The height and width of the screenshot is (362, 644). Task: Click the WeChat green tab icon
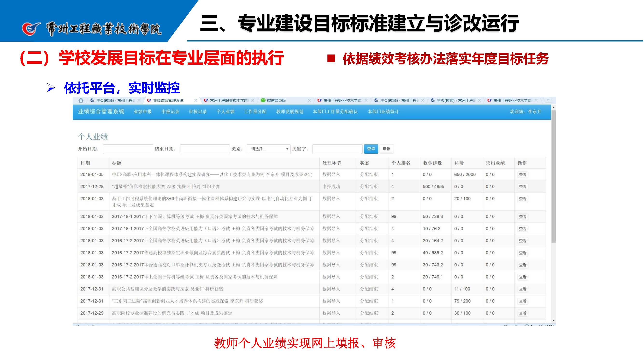tap(263, 100)
